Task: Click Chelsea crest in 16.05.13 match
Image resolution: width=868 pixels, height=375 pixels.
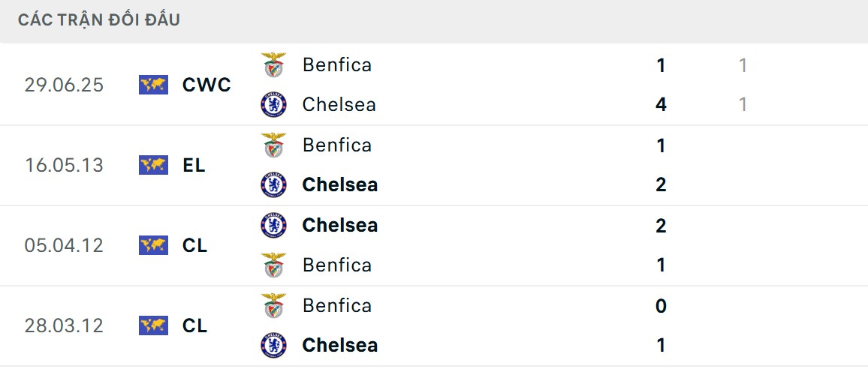Action: point(273,184)
